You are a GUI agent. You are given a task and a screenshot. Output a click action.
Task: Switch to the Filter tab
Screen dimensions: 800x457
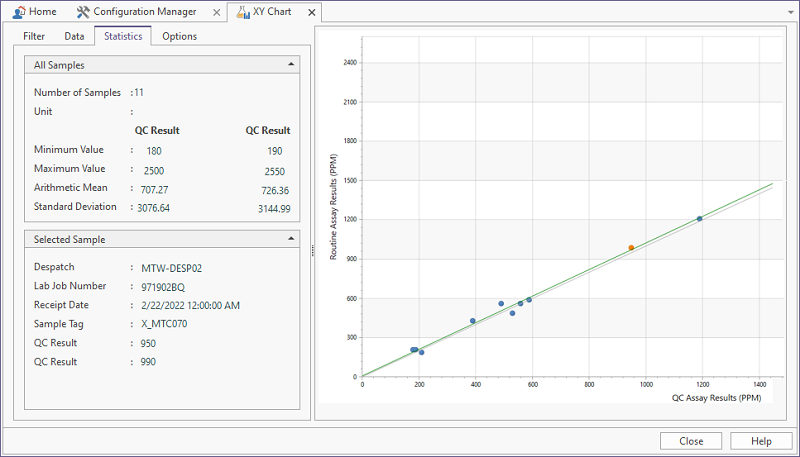(x=35, y=36)
